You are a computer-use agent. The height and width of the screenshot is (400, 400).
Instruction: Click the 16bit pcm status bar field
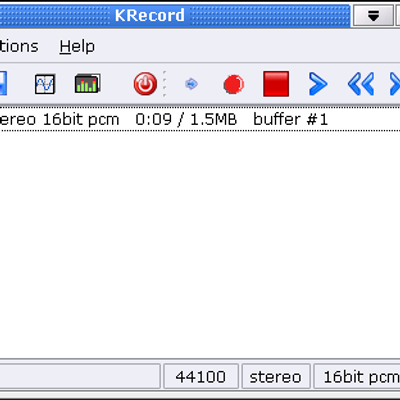pyautogui.click(x=357, y=377)
